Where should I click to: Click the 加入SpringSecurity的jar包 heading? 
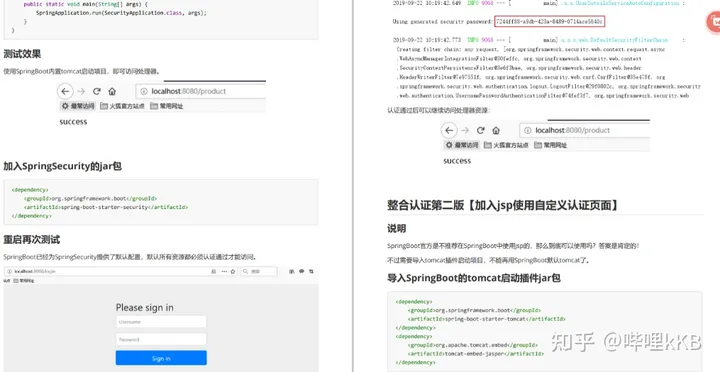click(x=62, y=166)
